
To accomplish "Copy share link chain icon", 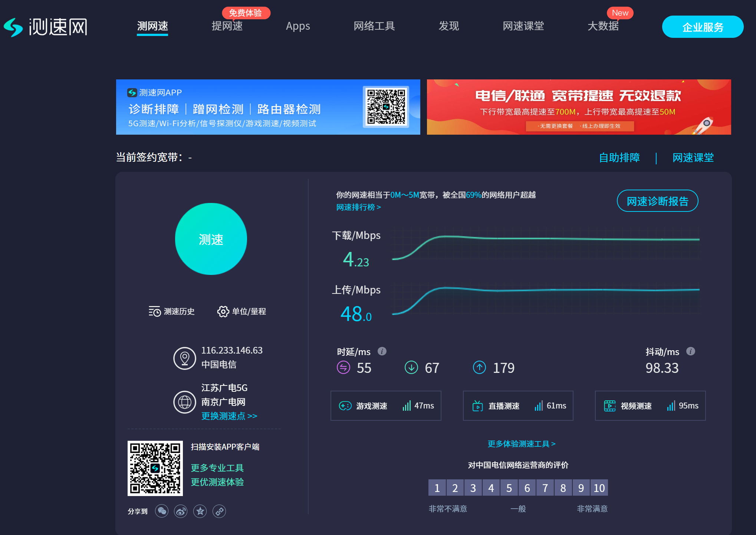I will (219, 511).
